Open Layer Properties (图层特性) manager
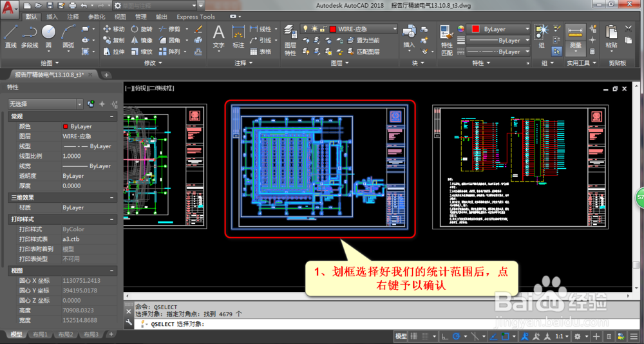The width and height of the screenshot is (644, 344). [290, 41]
